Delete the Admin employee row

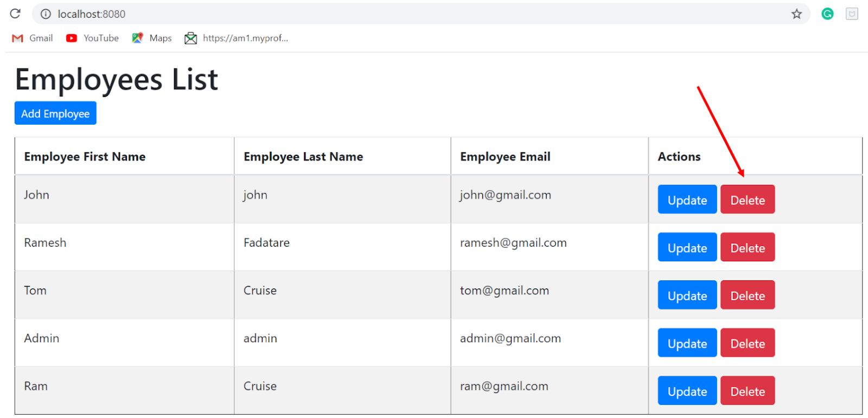[x=747, y=343]
